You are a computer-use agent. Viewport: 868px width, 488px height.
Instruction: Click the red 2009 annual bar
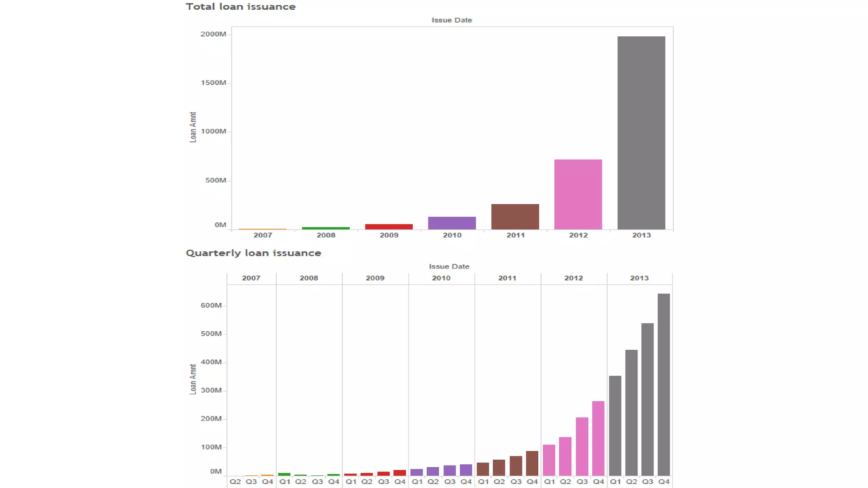tap(389, 227)
